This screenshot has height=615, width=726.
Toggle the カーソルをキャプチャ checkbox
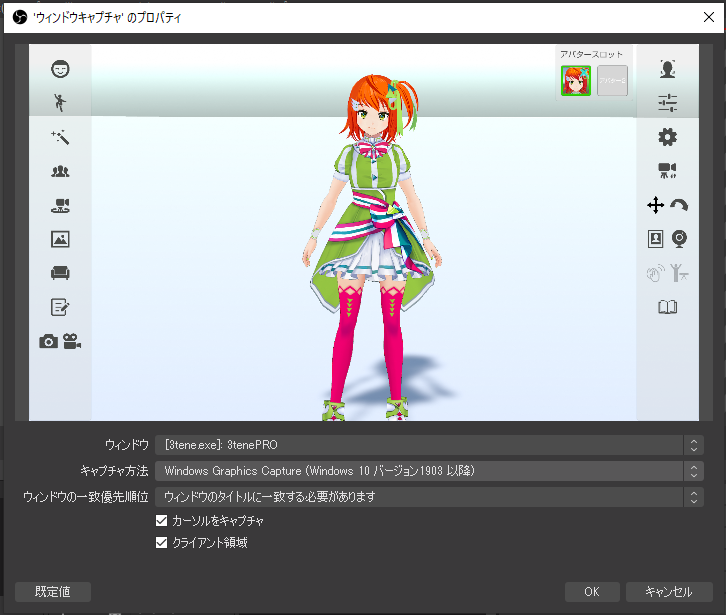point(161,521)
